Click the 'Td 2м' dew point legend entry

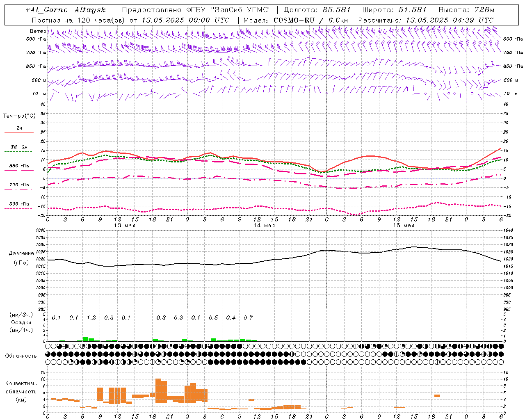[x=19, y=147]
